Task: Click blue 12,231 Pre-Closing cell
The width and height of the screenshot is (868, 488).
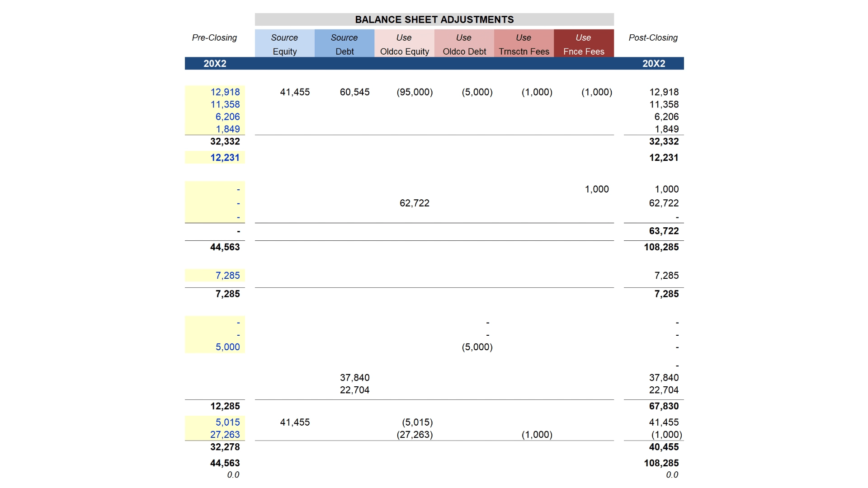Action: coord(225,158)
